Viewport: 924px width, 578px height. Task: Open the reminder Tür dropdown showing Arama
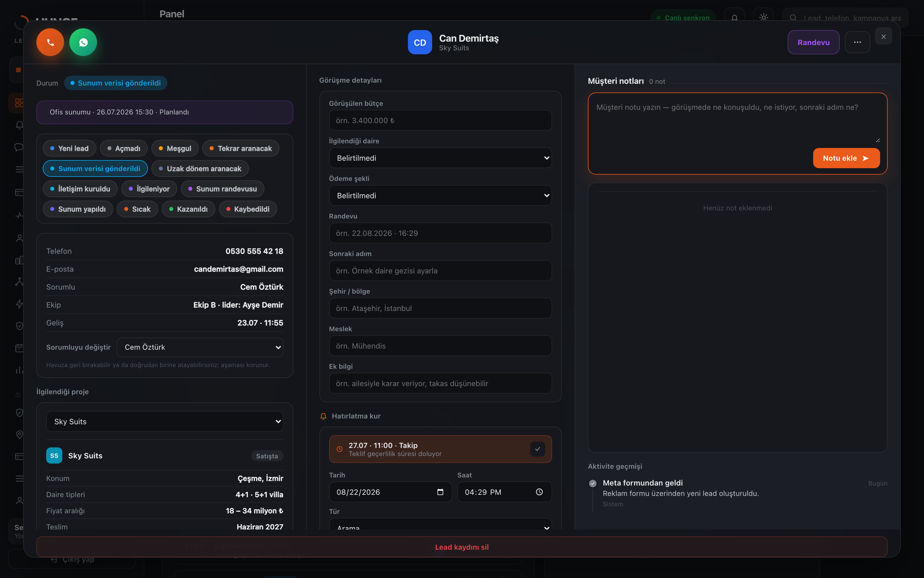pos(440,524)
